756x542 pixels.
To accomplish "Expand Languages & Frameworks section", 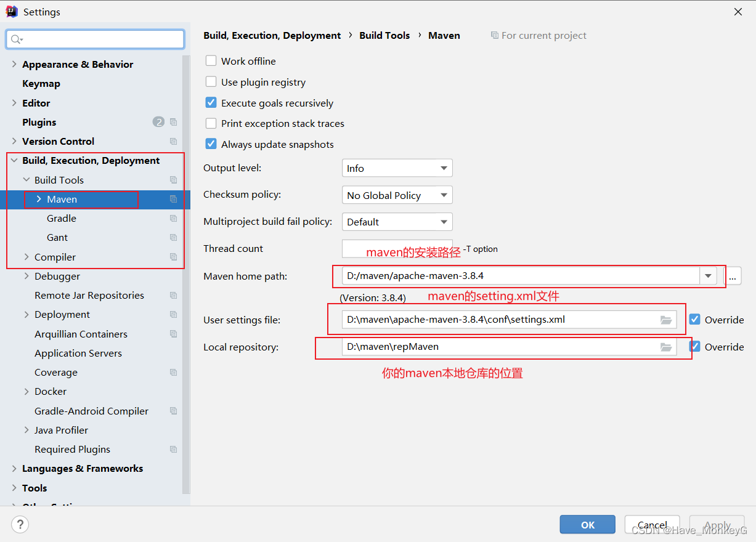I will [x=14, y=468].
